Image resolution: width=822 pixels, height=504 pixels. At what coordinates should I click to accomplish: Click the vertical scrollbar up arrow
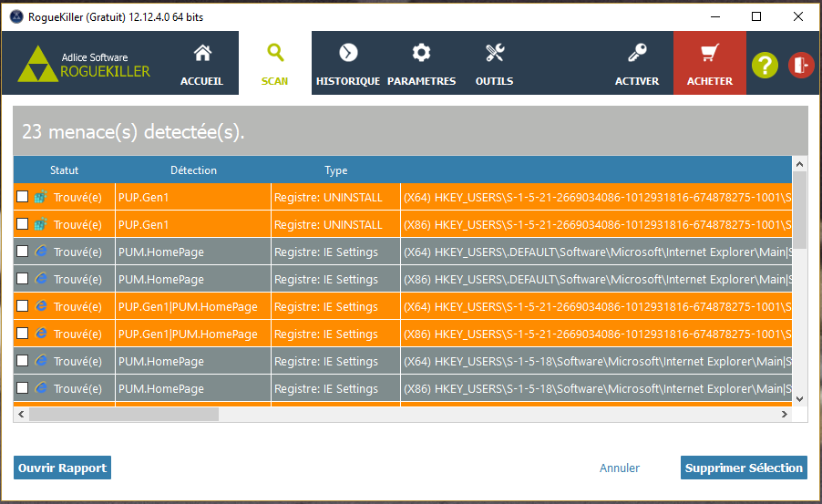click(x=799, y=164)
